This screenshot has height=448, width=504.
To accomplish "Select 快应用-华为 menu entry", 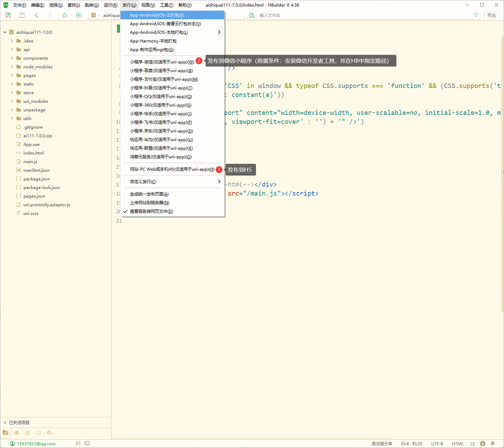I will pyautogui.click(x=172, y=140).
